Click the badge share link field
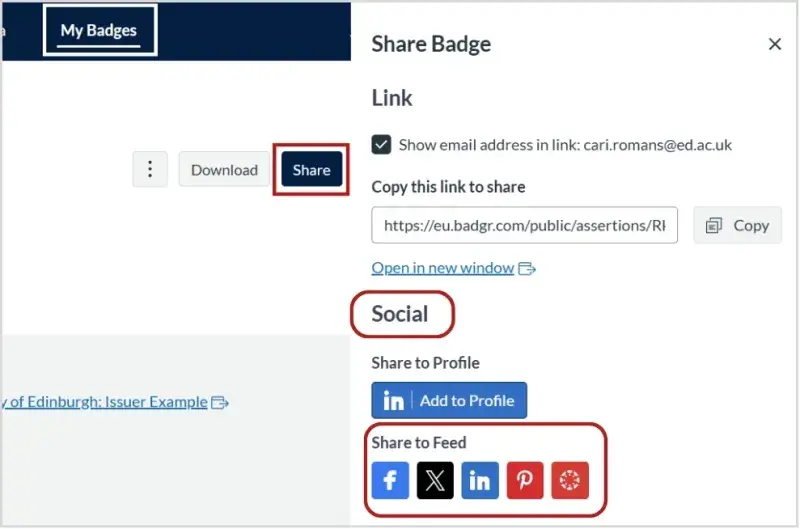This screenshot has height=529, width=800. pyautogui.click(x=524, y=226)
